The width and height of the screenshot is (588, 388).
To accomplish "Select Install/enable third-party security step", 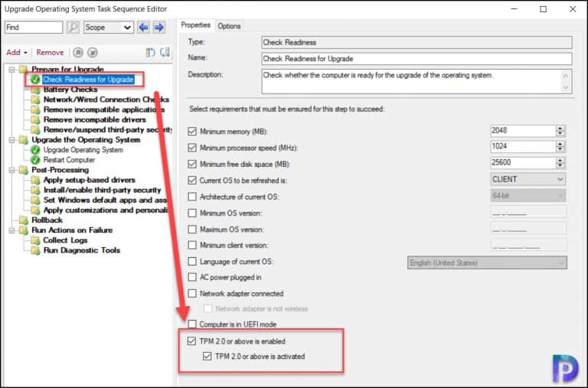I will [x=102, y=190].
